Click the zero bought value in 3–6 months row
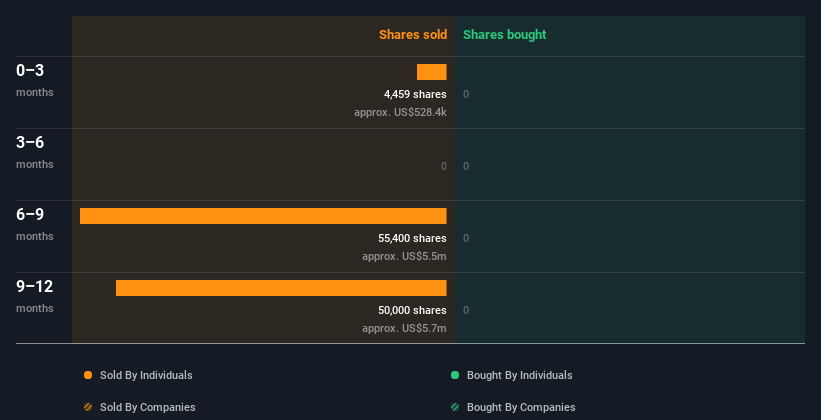 click(466, 167)
